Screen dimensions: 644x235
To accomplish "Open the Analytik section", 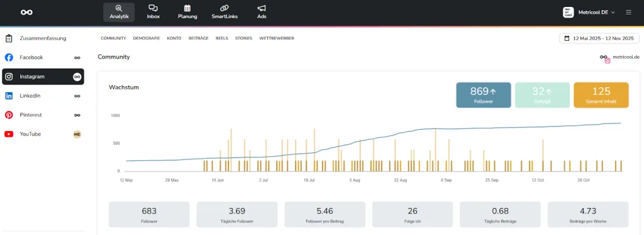I will [x=119, y=13].
